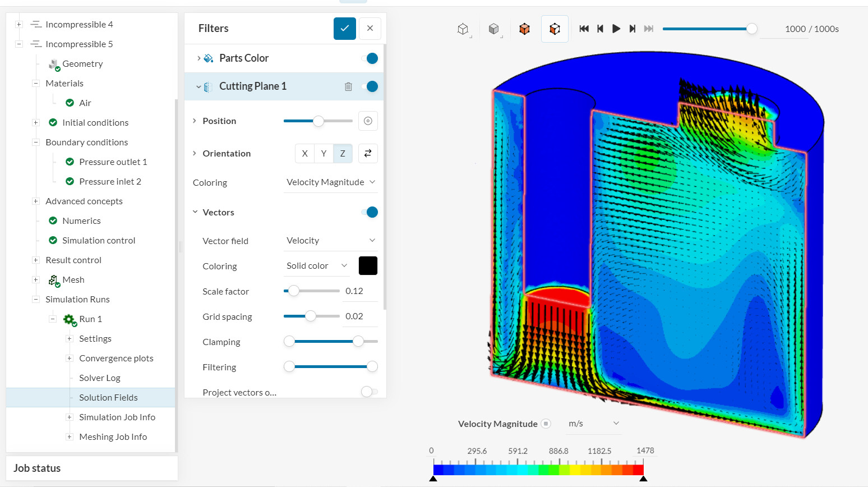
Task: Click the green check beside Simulation control
Action: click(x=53, y=240)
